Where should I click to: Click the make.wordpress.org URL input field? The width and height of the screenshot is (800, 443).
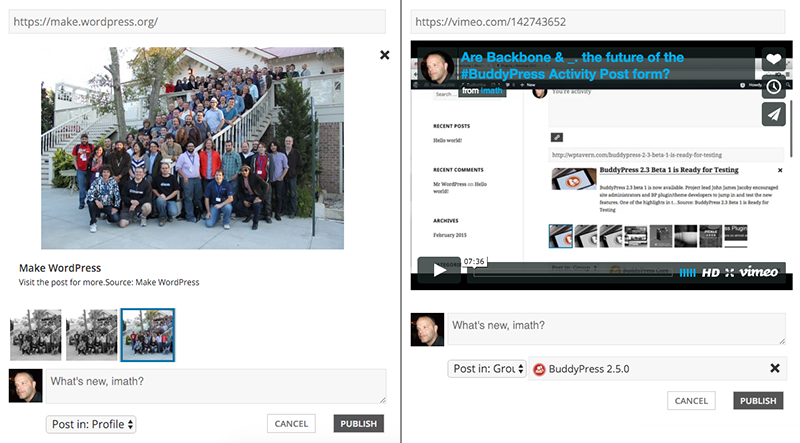point(197,21)
